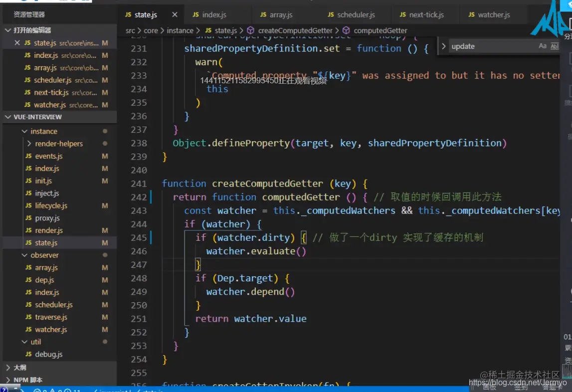This screenshot has width=572, height=392.
Task: Toggle Match Whole Word in find widget
Action: point(554,46)
